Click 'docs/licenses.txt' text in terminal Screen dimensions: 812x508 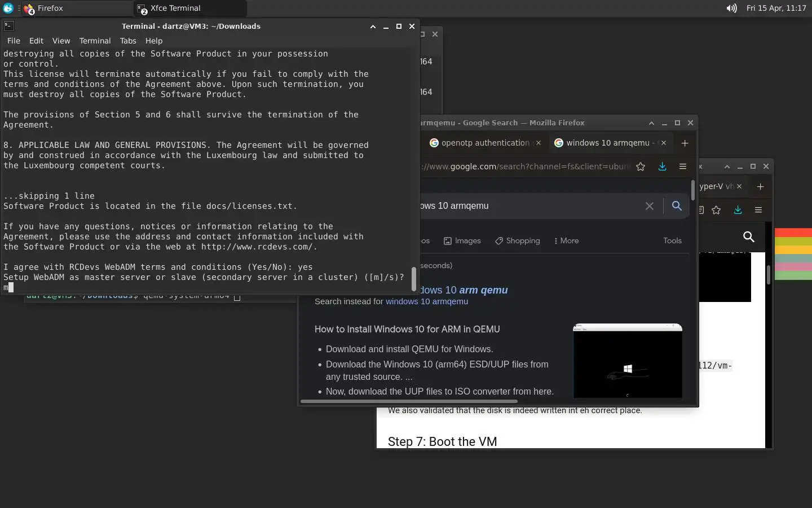(x=249, y=206)
